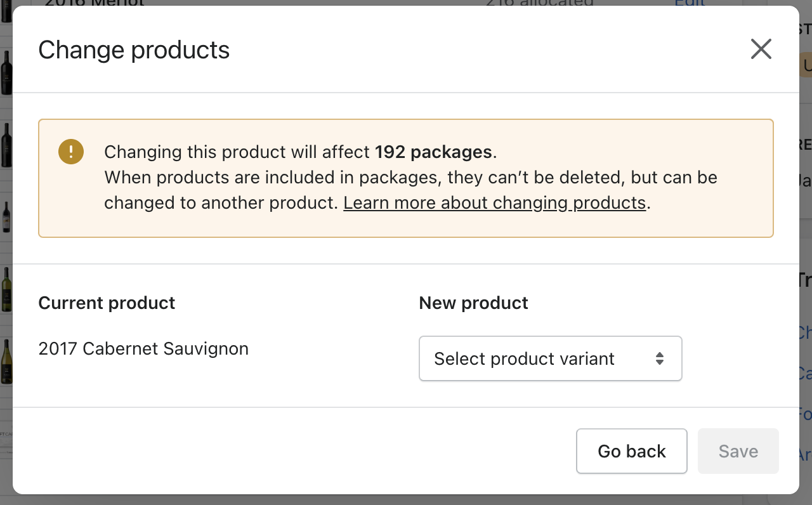This screenshot has width=812, height=505.
Task: Click the partially hidden Edit link at top
Action: [690, 3]
